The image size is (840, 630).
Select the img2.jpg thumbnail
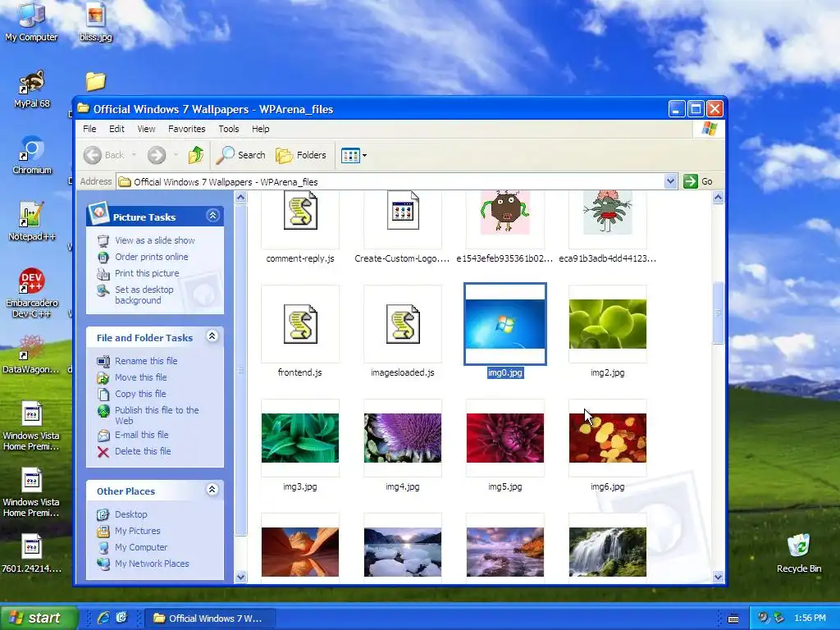tap(608, 324)
